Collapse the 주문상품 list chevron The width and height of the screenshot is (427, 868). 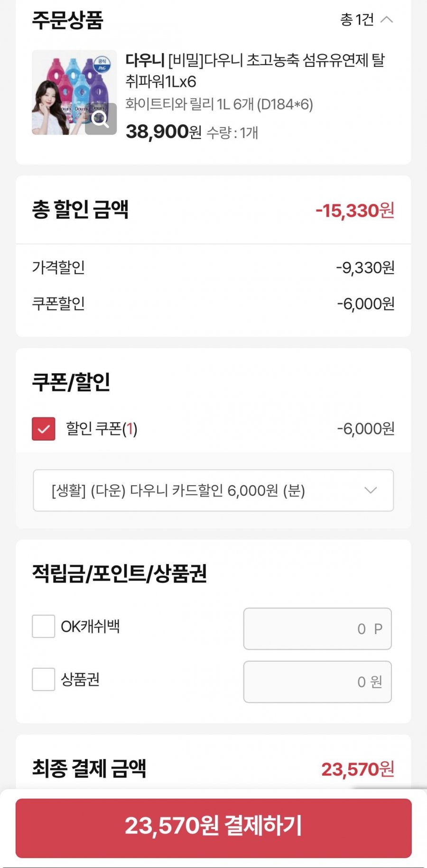tap(387, 20)
